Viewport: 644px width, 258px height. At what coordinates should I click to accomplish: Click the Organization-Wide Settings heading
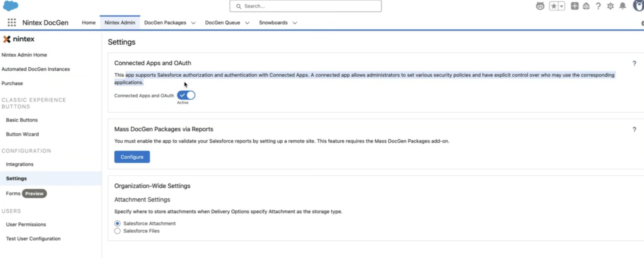tap(152, 186)
